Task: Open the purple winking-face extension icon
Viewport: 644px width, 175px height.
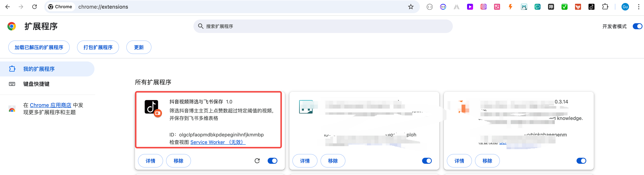Action: 443,7
